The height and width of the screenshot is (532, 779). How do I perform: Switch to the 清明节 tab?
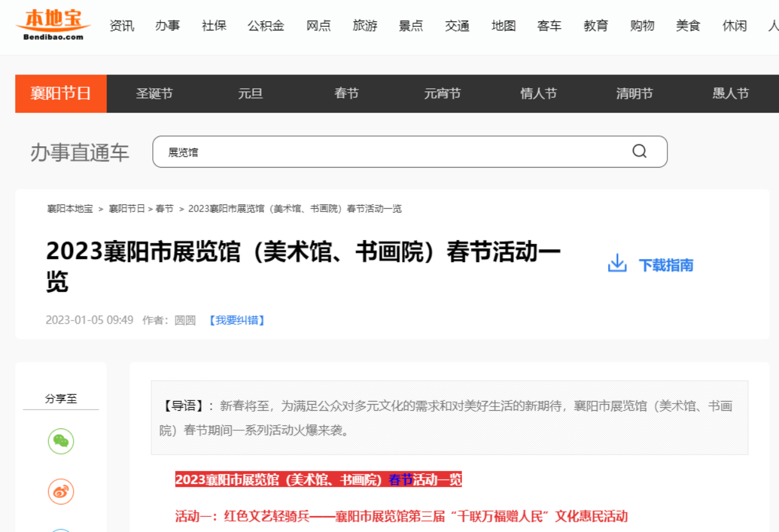click(635, 93)
